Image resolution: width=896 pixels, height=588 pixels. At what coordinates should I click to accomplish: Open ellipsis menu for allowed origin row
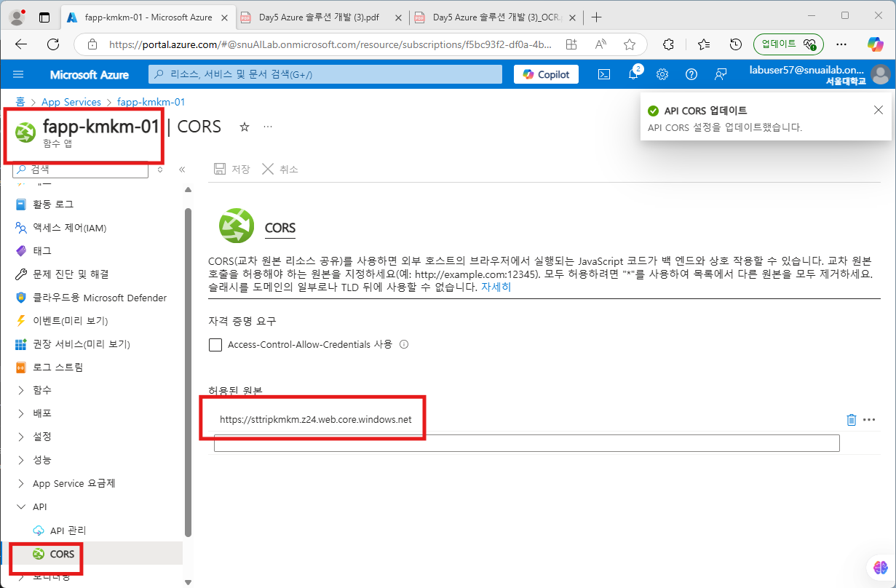(x=869, y=420)
